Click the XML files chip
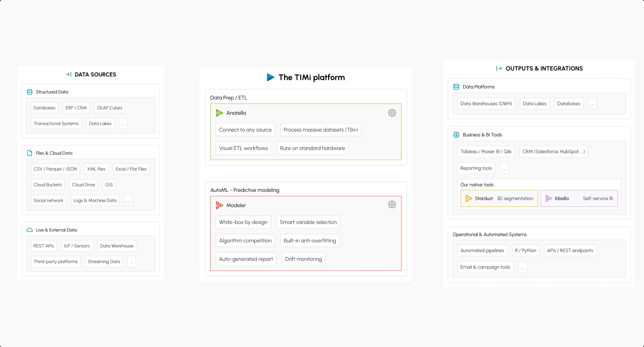 pyautogui.click(x=96, y=169)
